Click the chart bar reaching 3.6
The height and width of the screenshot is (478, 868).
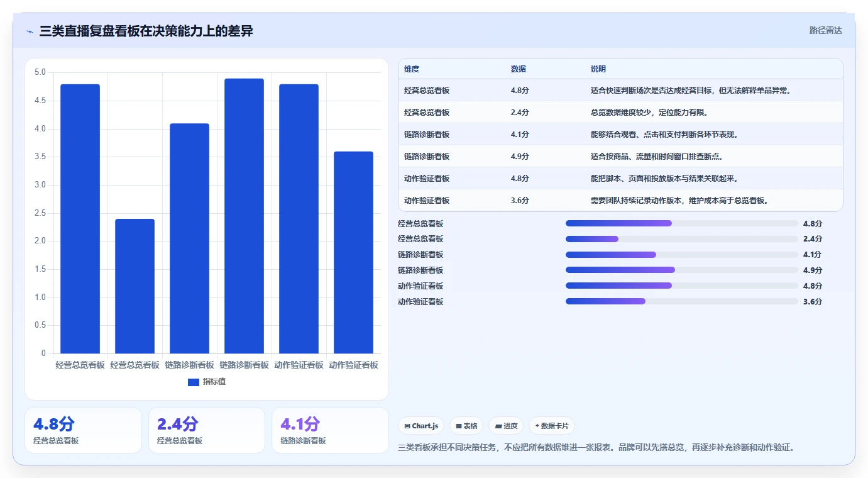pyautogui.click(x=353, y=252)
